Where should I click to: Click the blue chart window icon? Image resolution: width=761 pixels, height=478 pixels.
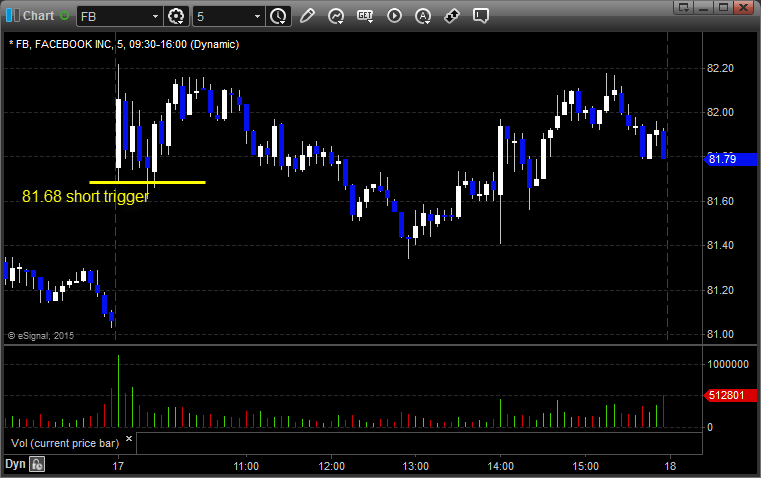13,16
